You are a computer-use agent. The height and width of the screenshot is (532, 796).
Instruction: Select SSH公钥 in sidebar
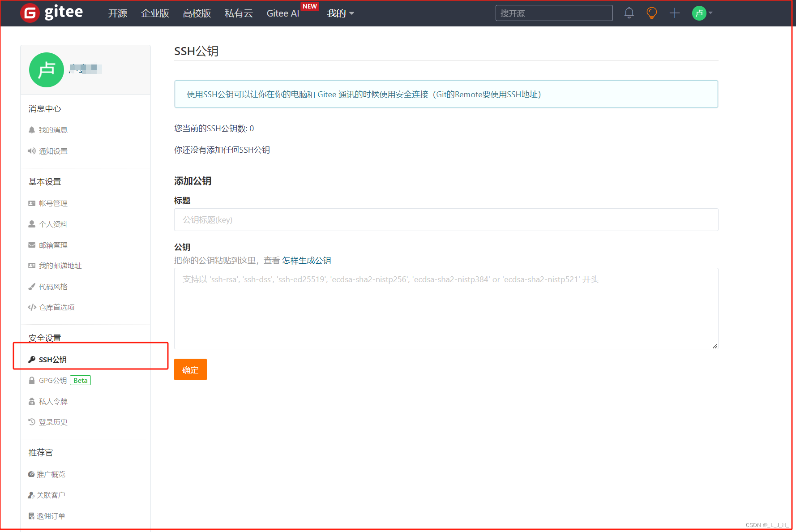coord(52,360)
